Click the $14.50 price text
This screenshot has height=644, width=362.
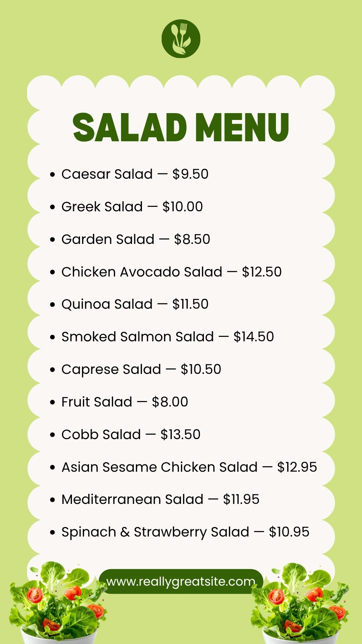point(254,337)
